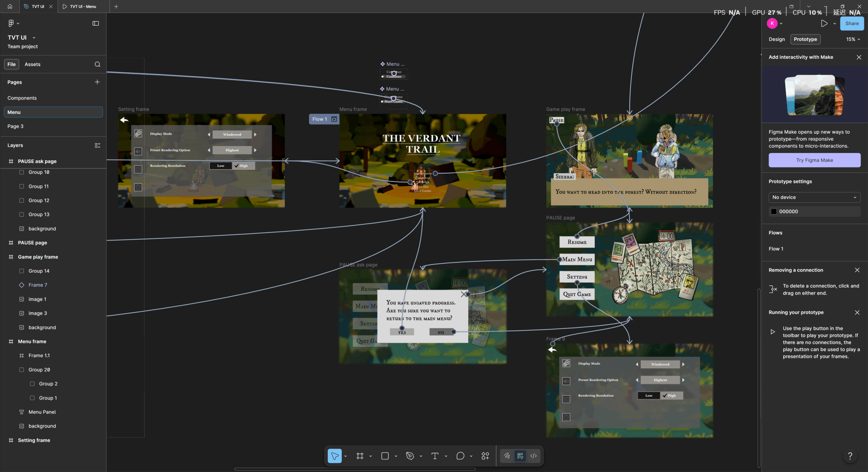Collapse all layers icon

[x=97, y=145]
